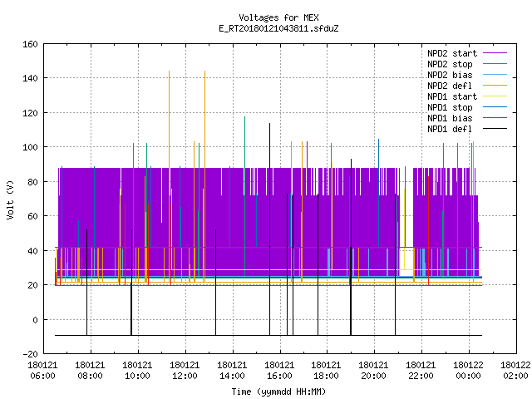Click the light blue NPD2 bias legend line
The height and width of the screenshot is (399, 532).
pos(495,75)
